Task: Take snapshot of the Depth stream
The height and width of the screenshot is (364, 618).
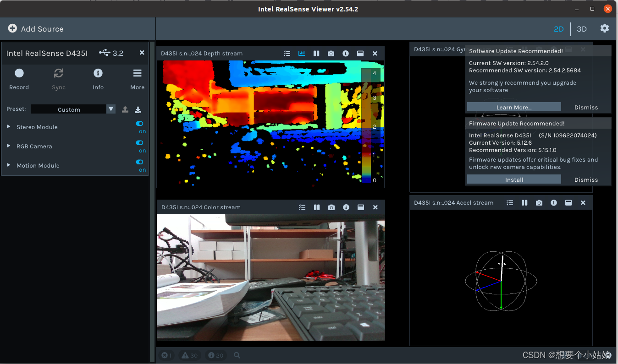Action: [x=331, y=54]
